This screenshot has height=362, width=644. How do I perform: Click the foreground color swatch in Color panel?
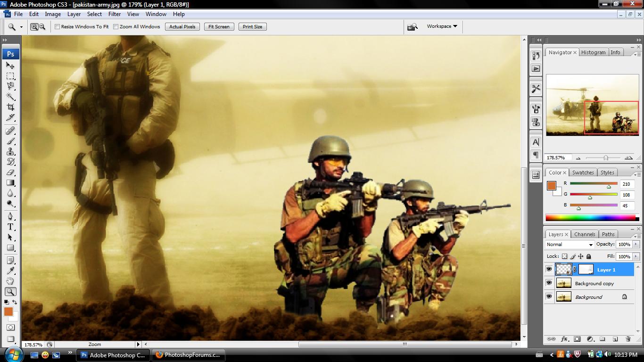(x=551, y=186)
